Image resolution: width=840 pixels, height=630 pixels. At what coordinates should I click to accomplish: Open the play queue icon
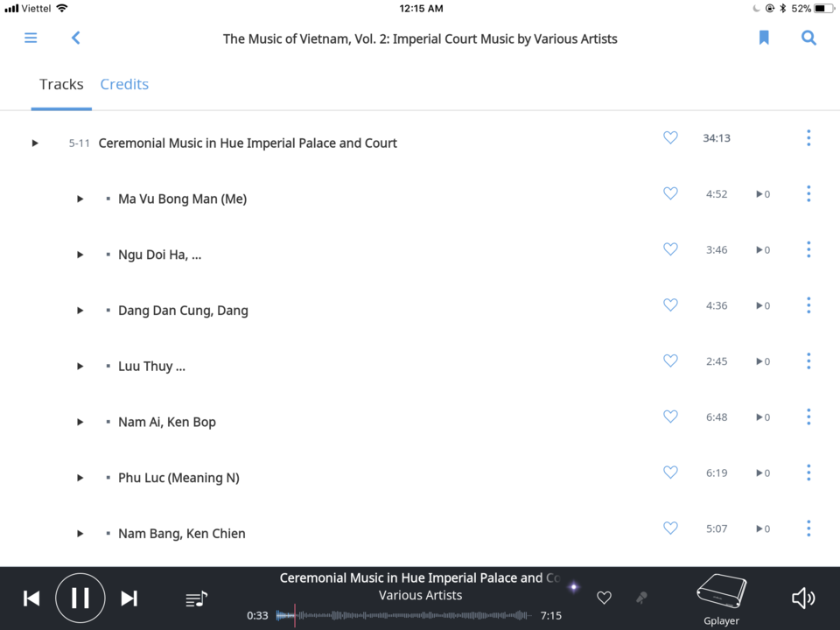point(196,598)
